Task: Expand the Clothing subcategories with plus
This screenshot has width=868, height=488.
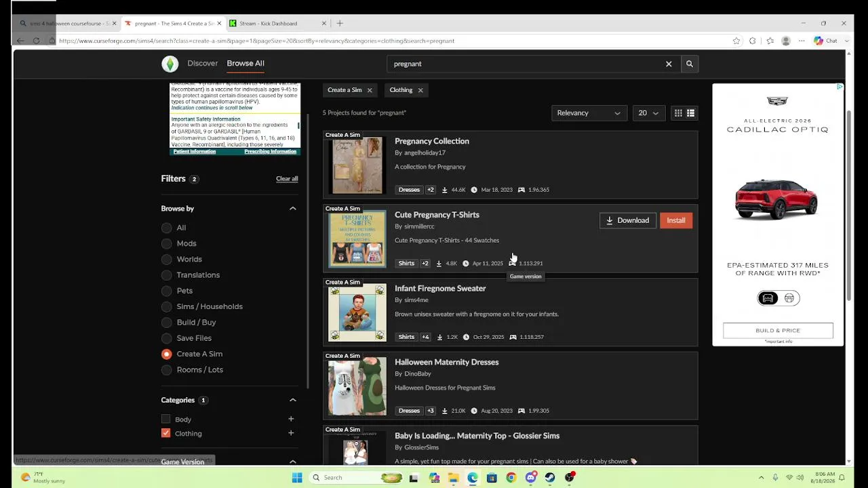Action: tap(291, 433)
